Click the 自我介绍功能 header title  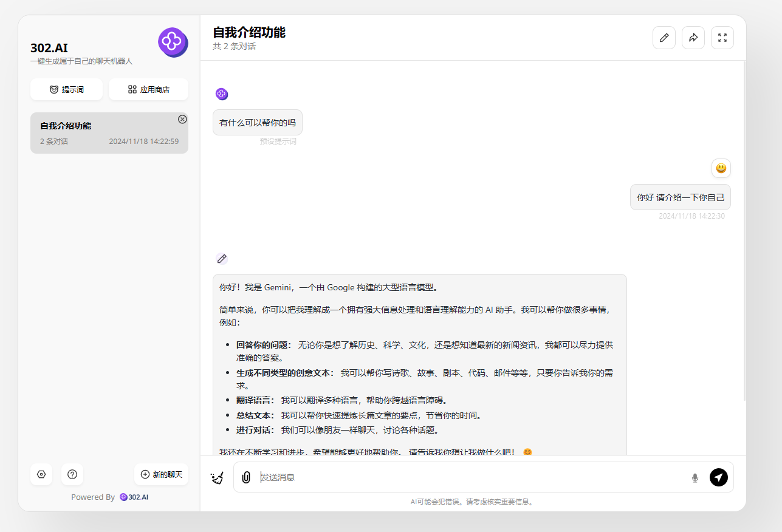pyautogui.click(x=249, y=33)
